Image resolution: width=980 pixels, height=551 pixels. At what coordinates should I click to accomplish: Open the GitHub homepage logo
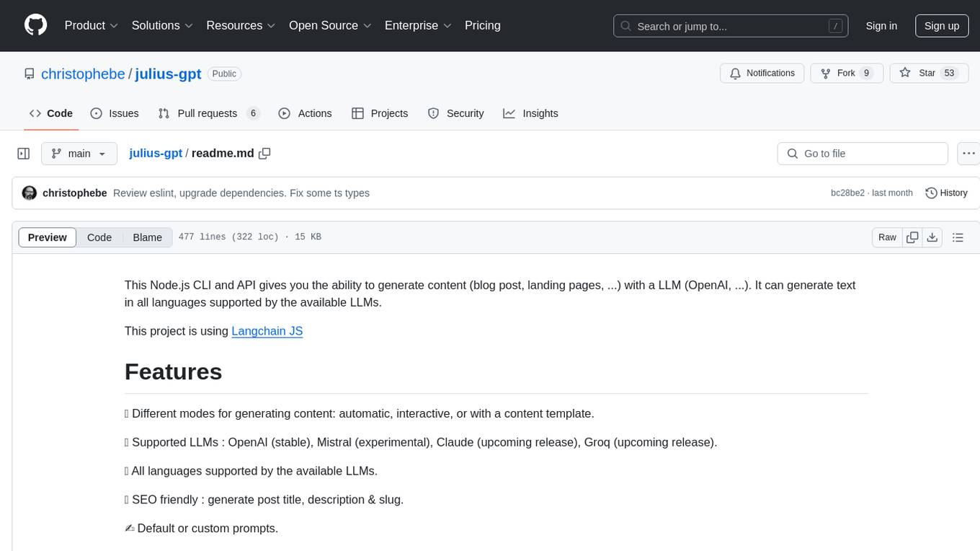click(35, 25)
